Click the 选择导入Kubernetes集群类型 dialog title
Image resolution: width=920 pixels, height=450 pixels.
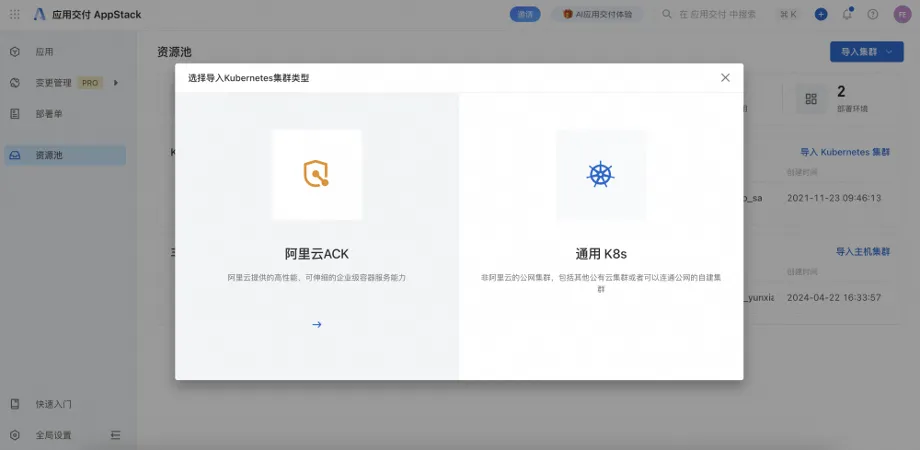pyautogui.click(x=248, y=77)
